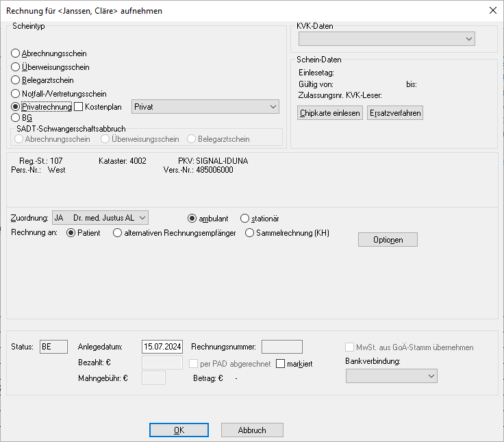
Task: Select the Abrechnungsschein radio button
Action: pyautogui.click(x=16, y=53)
